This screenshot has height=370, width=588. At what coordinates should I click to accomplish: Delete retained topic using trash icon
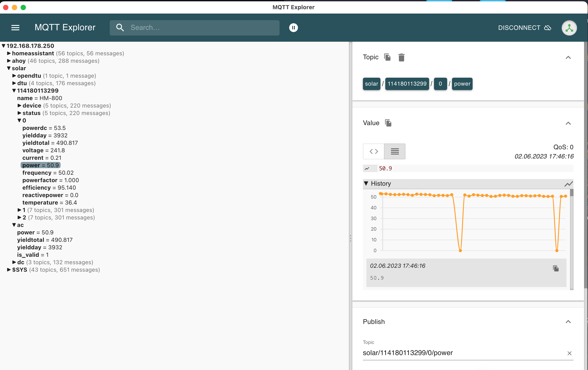click(402, 57)
